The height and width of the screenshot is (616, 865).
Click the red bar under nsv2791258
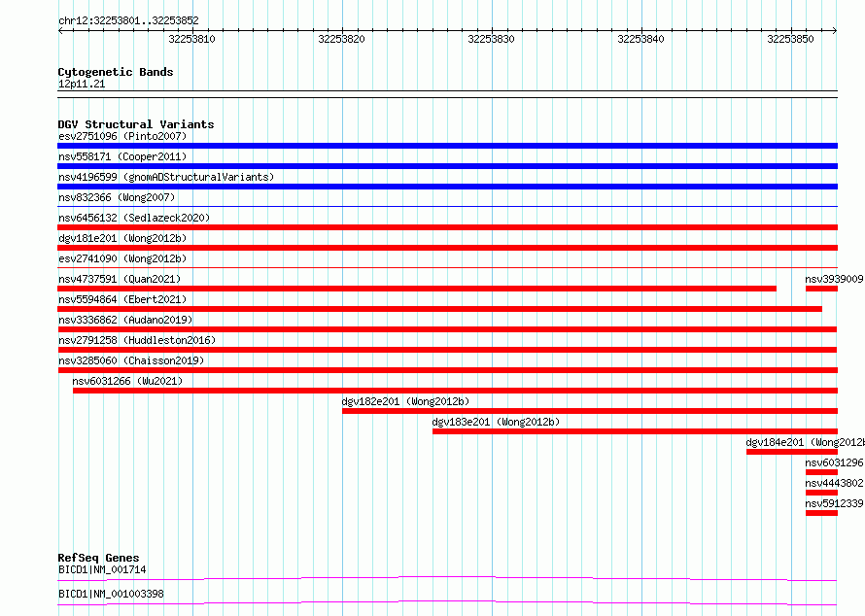[447, 350]
